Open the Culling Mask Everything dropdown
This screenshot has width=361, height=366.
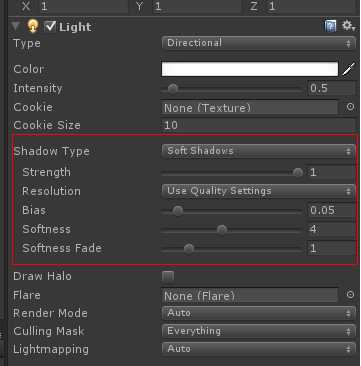[259, 331]
